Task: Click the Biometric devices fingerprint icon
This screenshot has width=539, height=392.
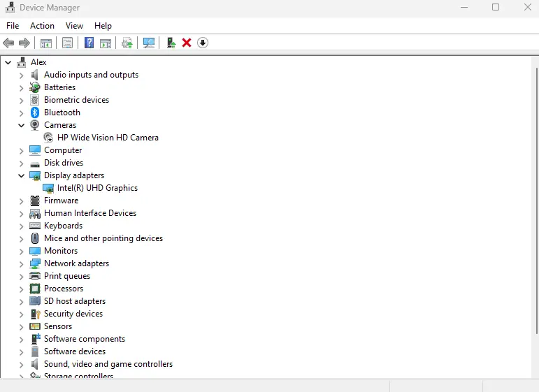Action: [x=35, y=100]
